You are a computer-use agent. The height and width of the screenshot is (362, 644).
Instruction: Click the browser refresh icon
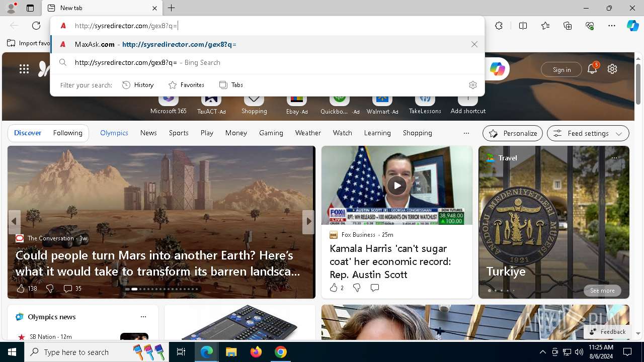click(36, 26)
